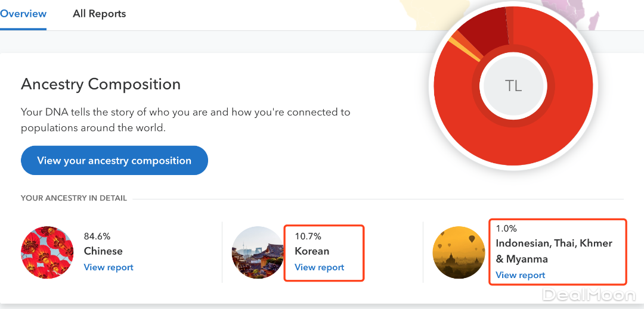
Task: Click the Ancestry Composition heading
Action: pyautogui.click(x=101, y=85)
